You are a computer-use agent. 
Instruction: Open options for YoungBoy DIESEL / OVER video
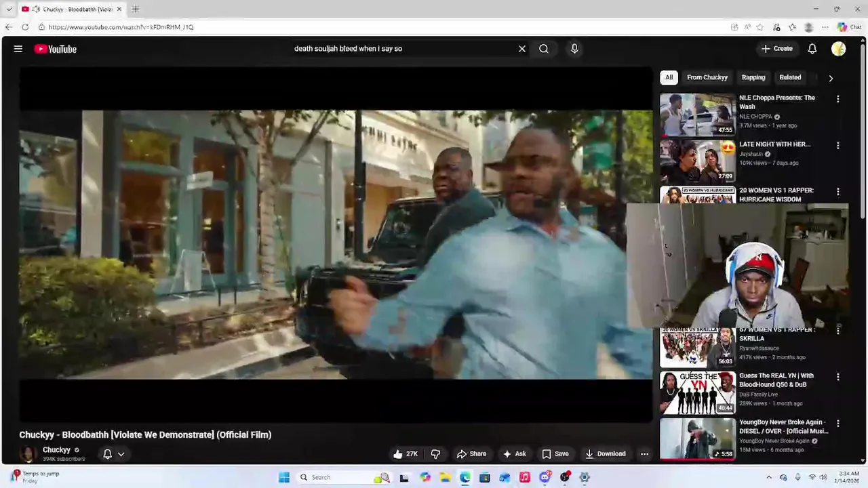838,424
